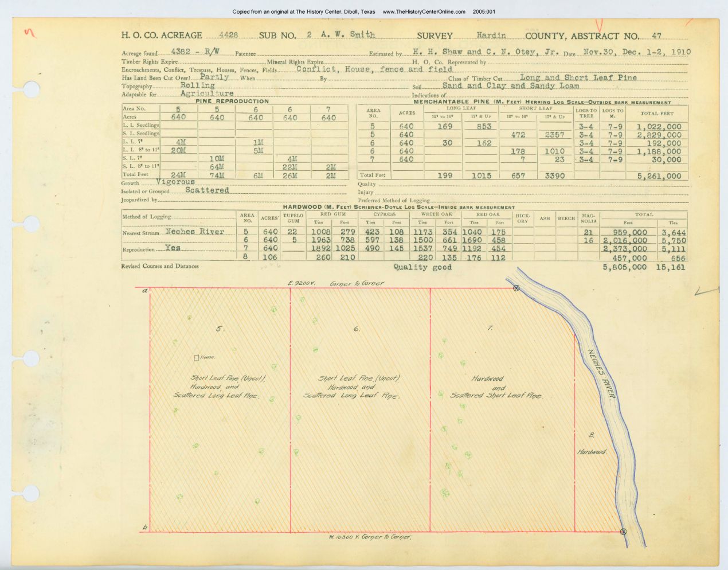The height and width of the screenshot is (570, 728).
Task: Select the county name Hardin
Action: coord(491,35)
